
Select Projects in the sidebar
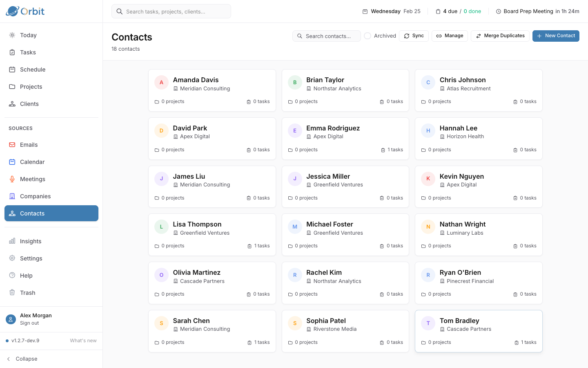point(31,86)
